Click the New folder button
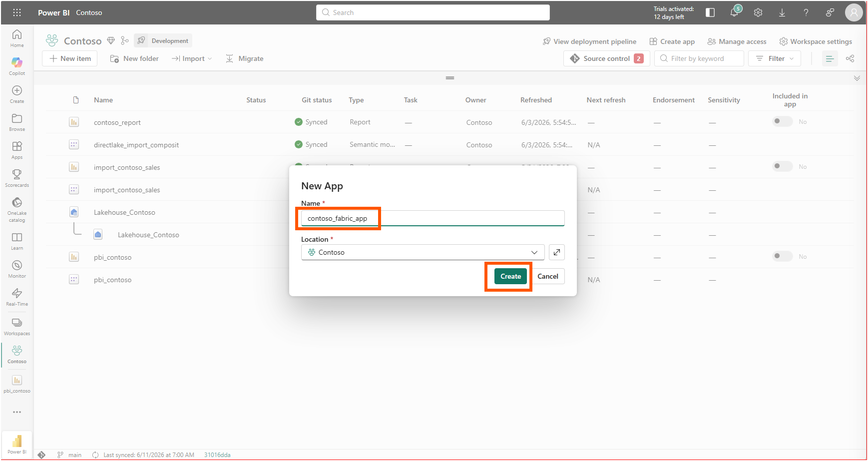868x461 pixels. pyautogui.click(x=134, y=58)
